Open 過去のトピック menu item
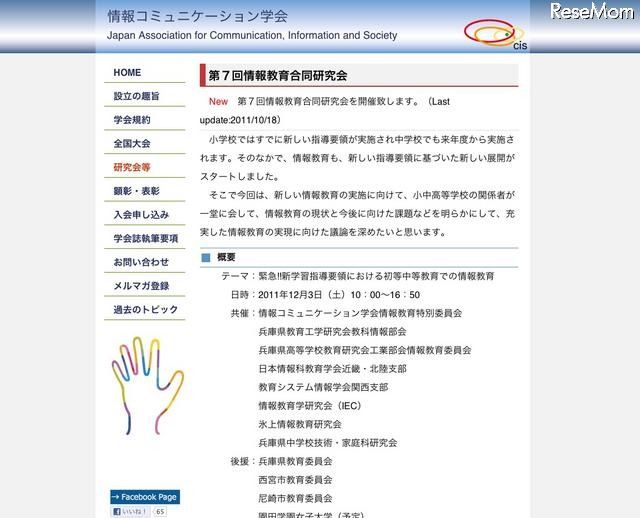Viewport: 640px width, 518px height. coord(145,309)
